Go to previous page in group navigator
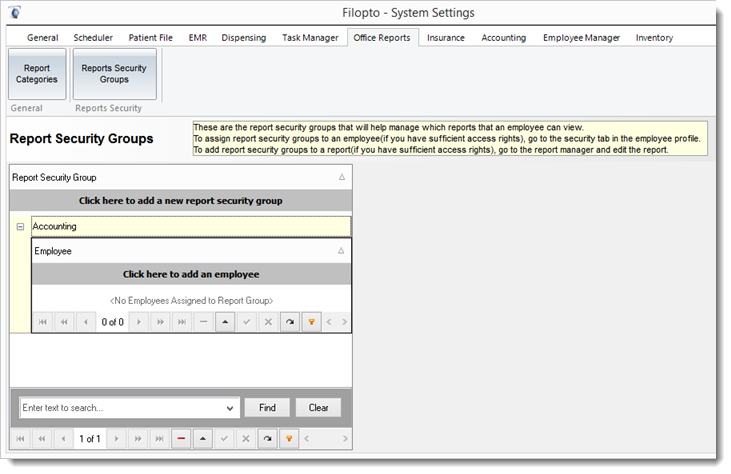Screen dimensions: 731x474 coord(42,439)
